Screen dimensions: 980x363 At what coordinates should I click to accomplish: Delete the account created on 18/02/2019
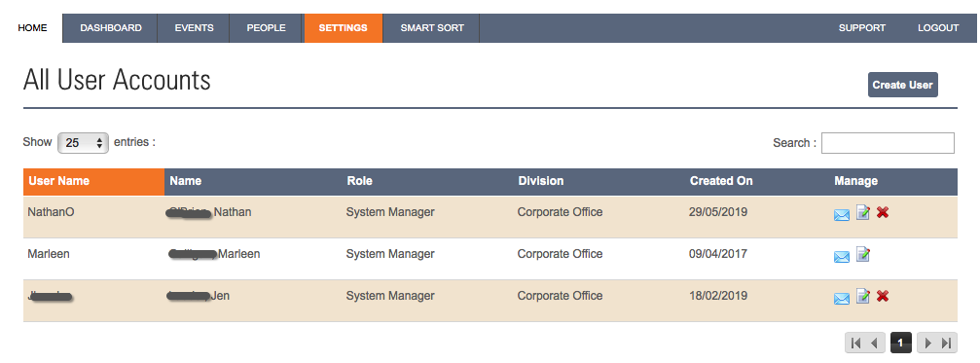883,296
